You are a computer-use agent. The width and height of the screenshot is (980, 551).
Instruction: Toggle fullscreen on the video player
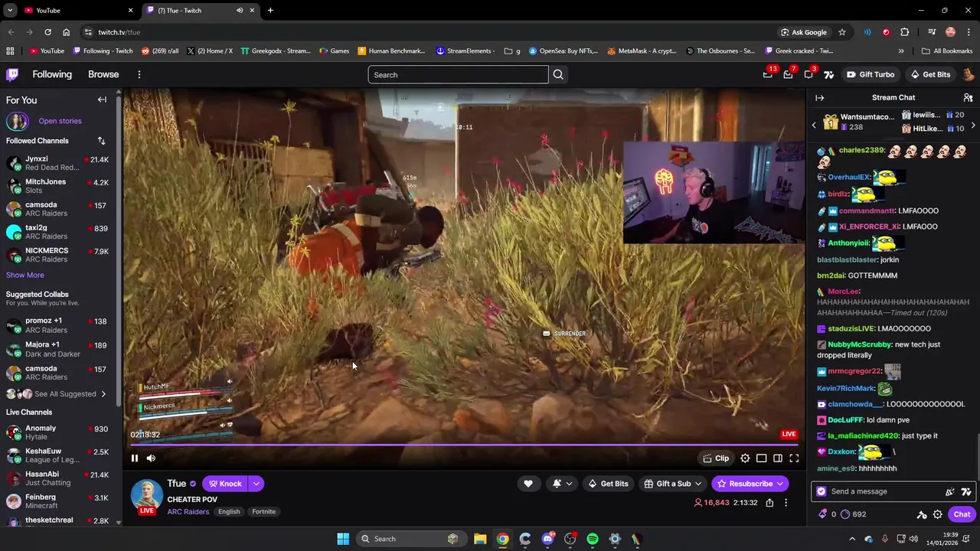(x=794, y=458)
